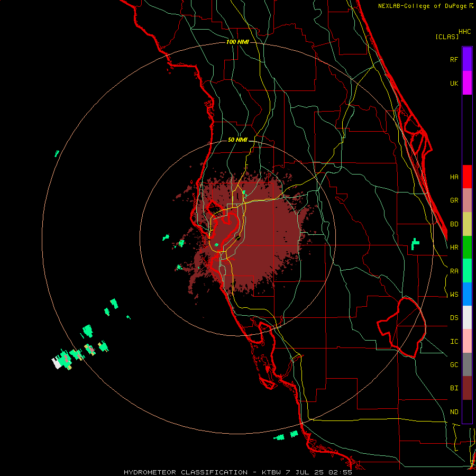Select the "GR" legend label
476x476 pixels.
click(454, 200)
